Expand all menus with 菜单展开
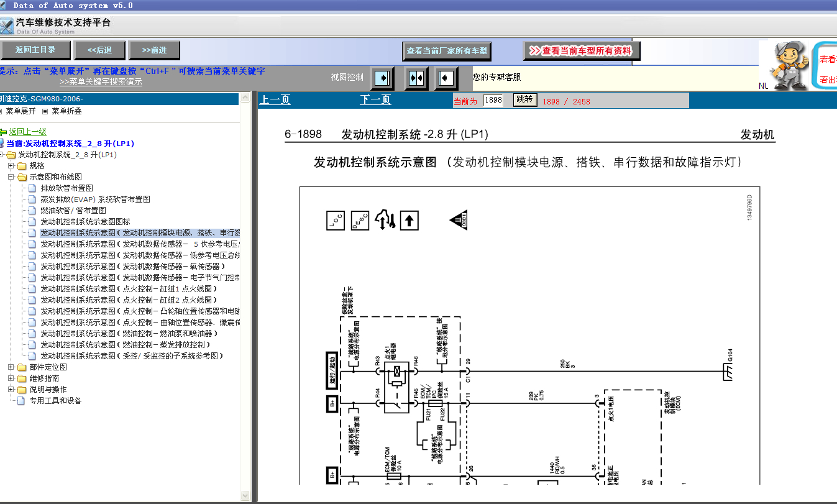This screenshot has width=837, height=504. tap(21, 111)
